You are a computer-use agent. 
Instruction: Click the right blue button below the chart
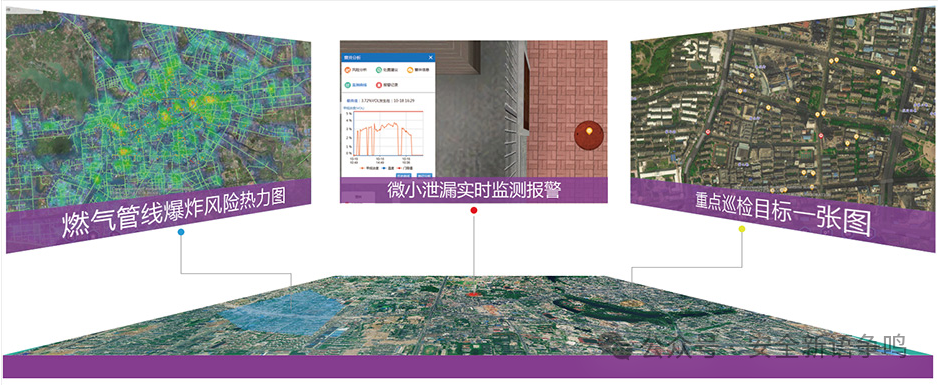[x=424, y=175]
